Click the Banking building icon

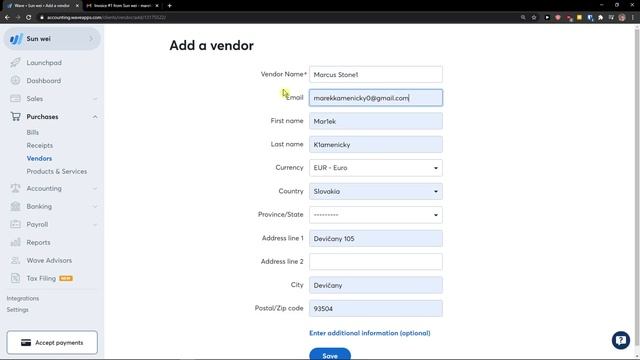point(16,206)
